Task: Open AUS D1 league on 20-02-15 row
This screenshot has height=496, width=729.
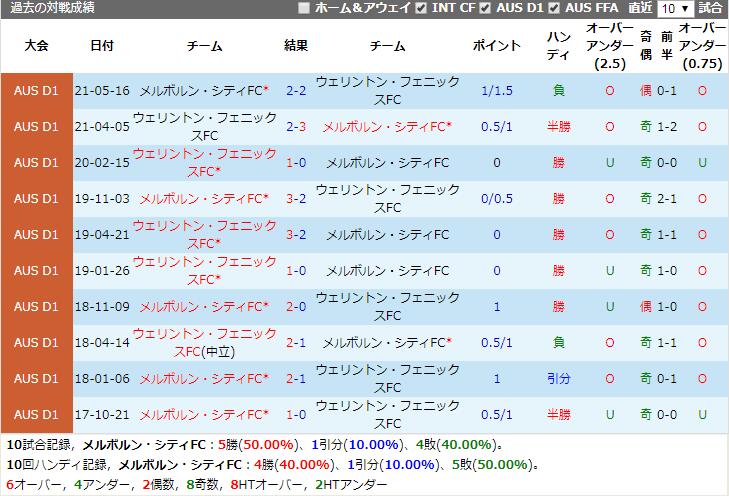Action: tap(36, 163)
